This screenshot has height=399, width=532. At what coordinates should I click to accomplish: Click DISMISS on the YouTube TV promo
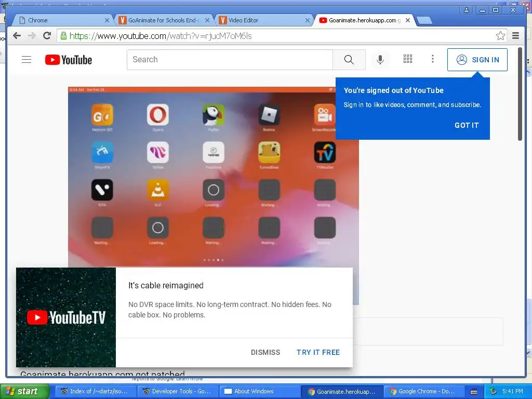click(x=265, y=352)
